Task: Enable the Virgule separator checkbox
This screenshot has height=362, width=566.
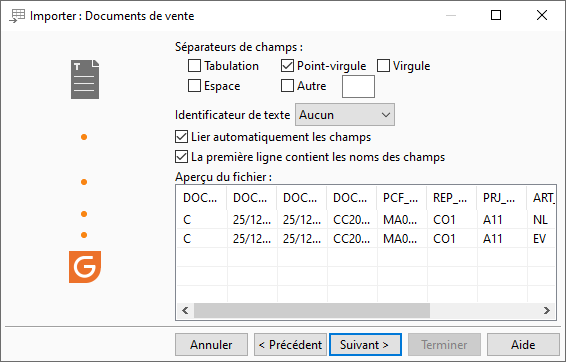Action: [x=383, y=66]
